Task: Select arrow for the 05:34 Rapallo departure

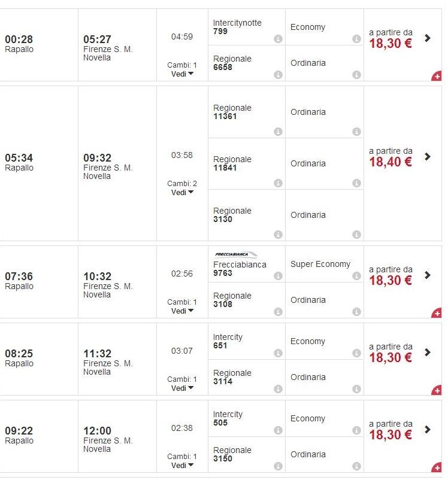Action: pos(428,156)
